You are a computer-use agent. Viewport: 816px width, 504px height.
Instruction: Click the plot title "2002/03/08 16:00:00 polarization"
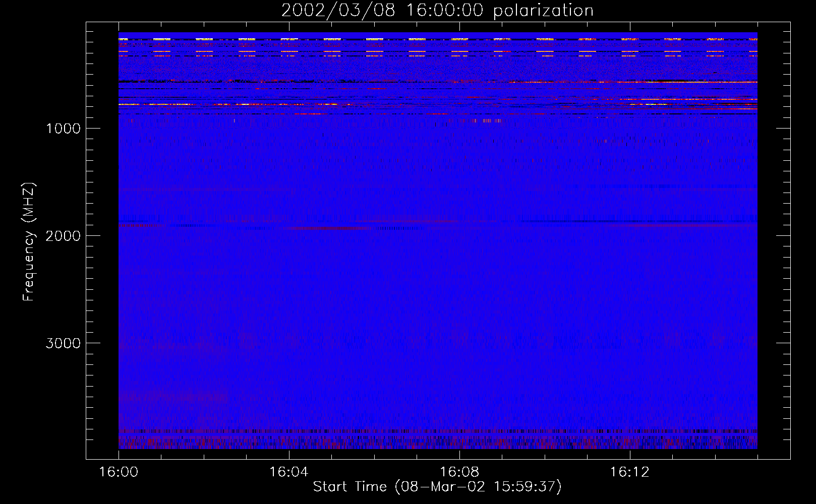coord(437,11)
